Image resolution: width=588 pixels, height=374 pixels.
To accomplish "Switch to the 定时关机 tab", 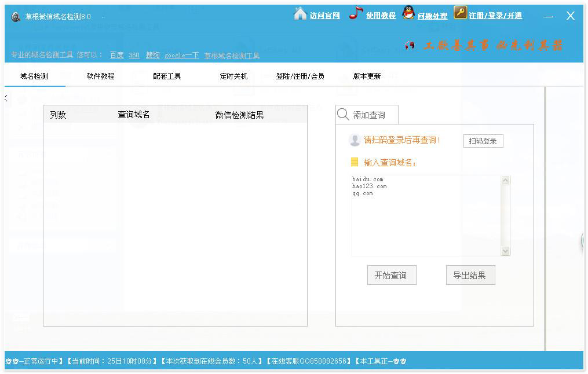I will 233,76.
